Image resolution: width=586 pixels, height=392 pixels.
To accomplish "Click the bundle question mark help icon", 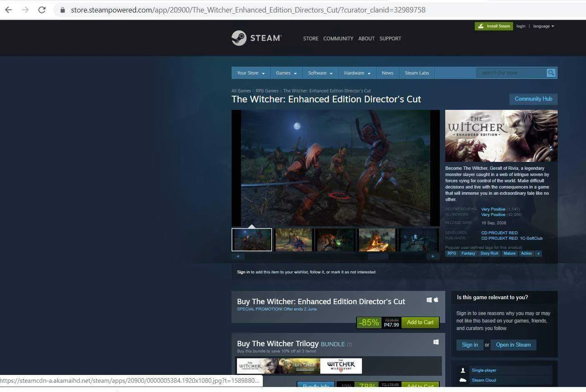I will (x=349, y=345).
